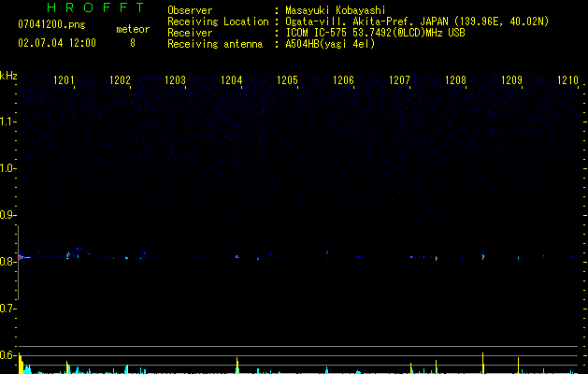Image resolution: width=588 pixels, height=374 pixels.
Task: Click time marker 1206
Action: (343, 80)
